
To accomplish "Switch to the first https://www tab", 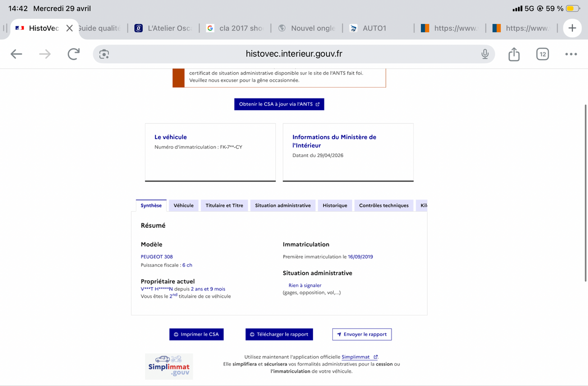I will click(450, 28).
